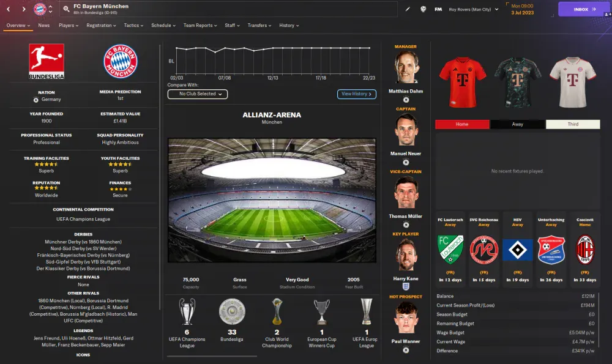Open the News tab
Screen dimensions: 612x364
[x=43, y=25]
